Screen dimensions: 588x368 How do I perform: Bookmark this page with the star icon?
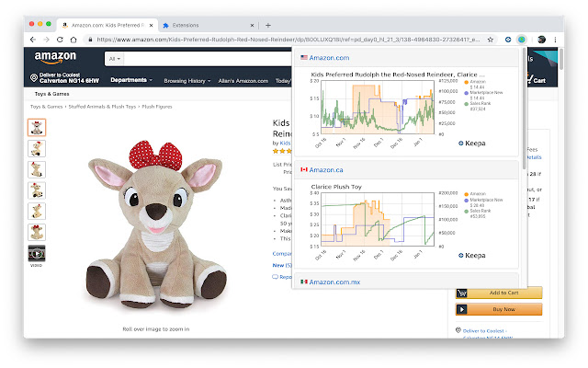(x=492, y=40)
